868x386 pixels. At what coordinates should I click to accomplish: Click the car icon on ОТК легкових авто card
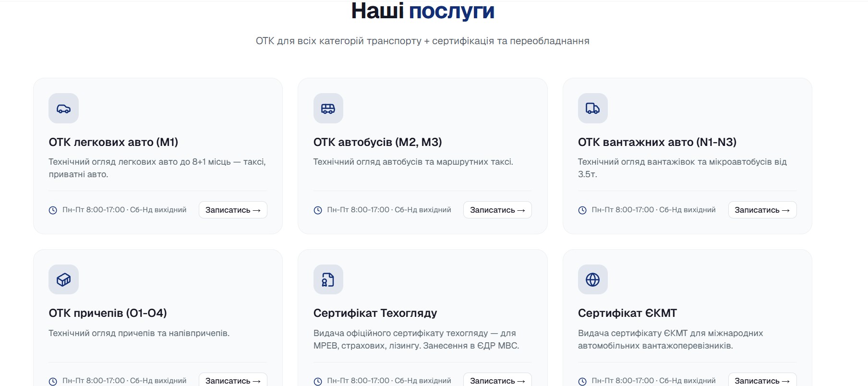[63, 109]
